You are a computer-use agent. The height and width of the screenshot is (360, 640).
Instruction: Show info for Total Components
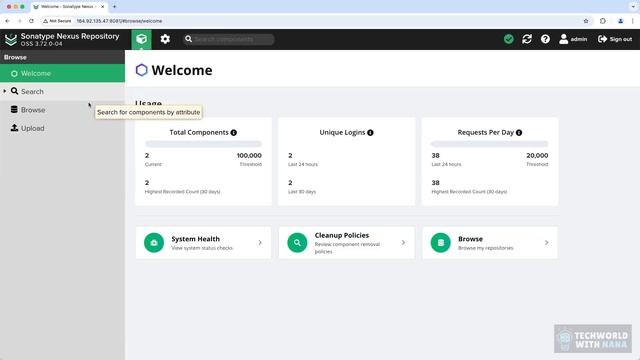[x=233, y=133]
